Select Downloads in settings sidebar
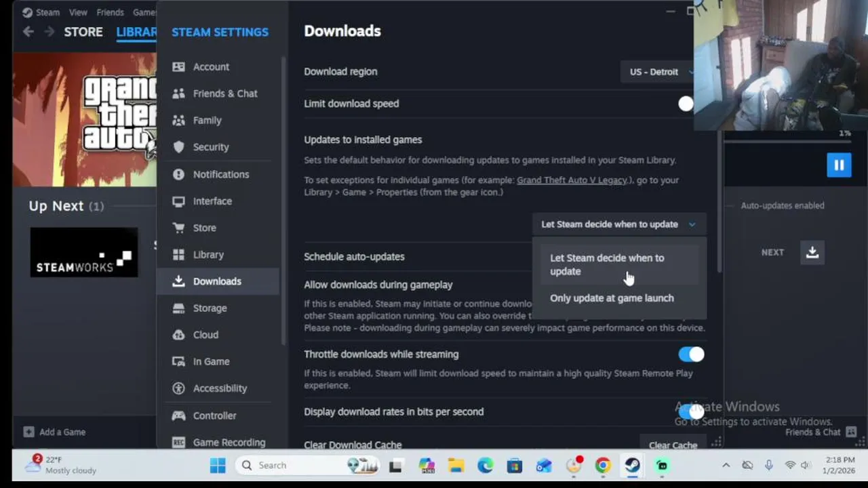The width and height of the screenshot is (868, 488). [218, 281]
